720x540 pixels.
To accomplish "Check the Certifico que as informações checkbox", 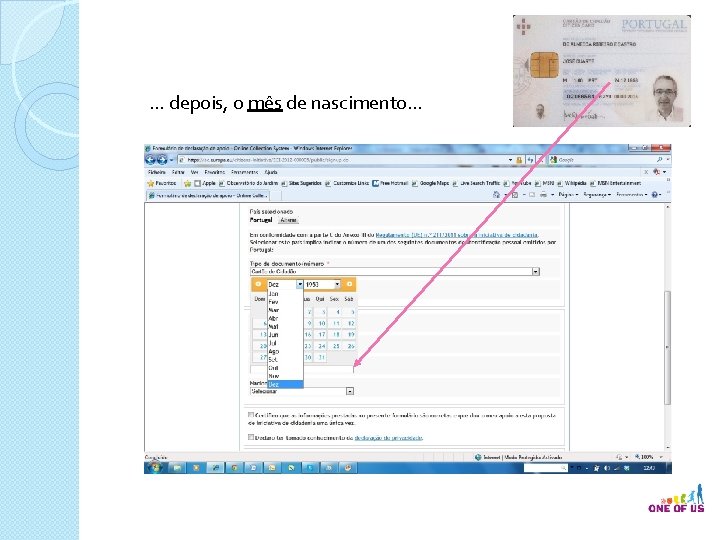I will [251, 415].
